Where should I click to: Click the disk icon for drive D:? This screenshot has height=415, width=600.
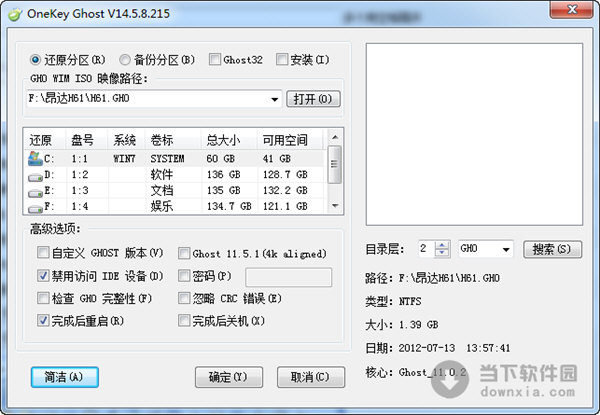[x=35, y=177]
